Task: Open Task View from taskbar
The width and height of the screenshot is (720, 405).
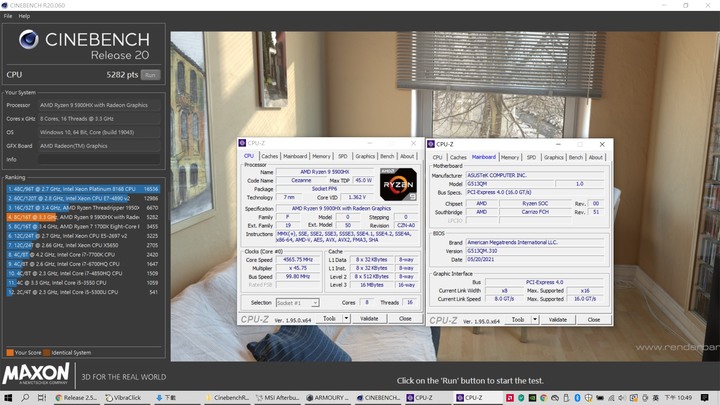Action: tap(42, 398)
